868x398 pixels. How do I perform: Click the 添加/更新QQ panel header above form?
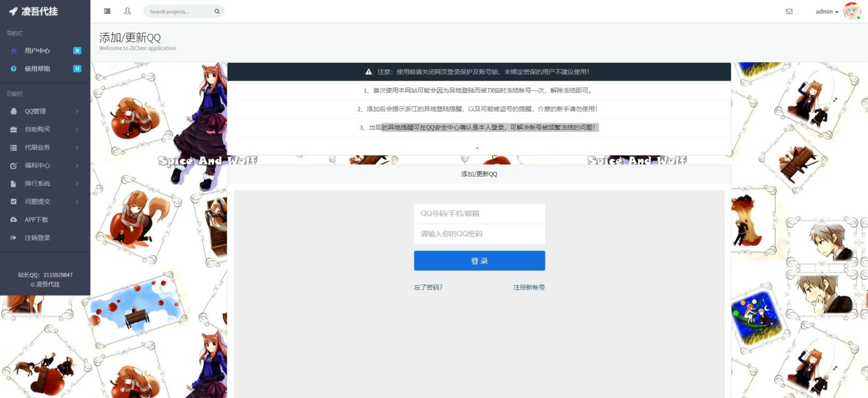(479, 174)
